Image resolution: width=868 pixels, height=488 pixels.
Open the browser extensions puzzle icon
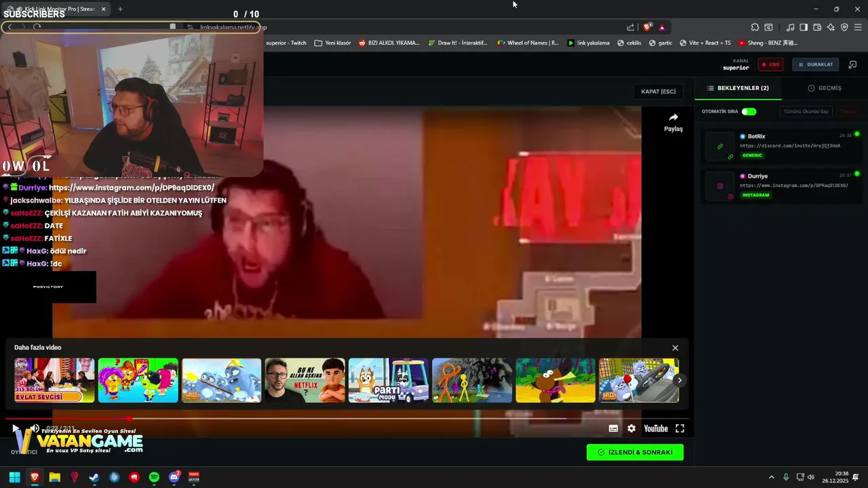(x=755, y=27)
